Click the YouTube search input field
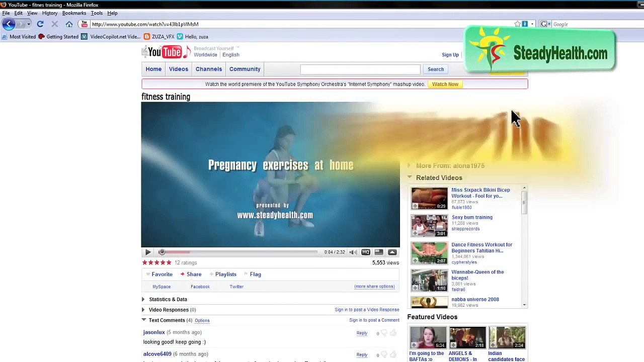 [x=360, y=69]
